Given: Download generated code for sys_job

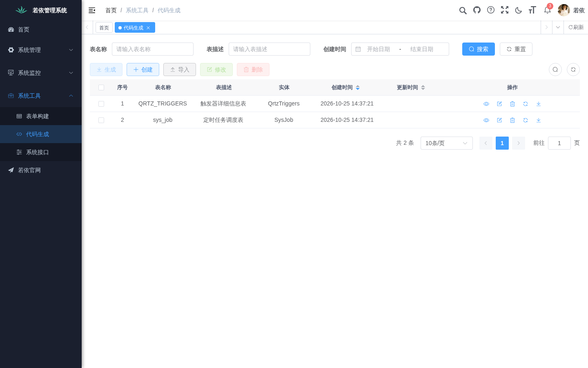Looking at the screenshot, I should tap(539, 120).
